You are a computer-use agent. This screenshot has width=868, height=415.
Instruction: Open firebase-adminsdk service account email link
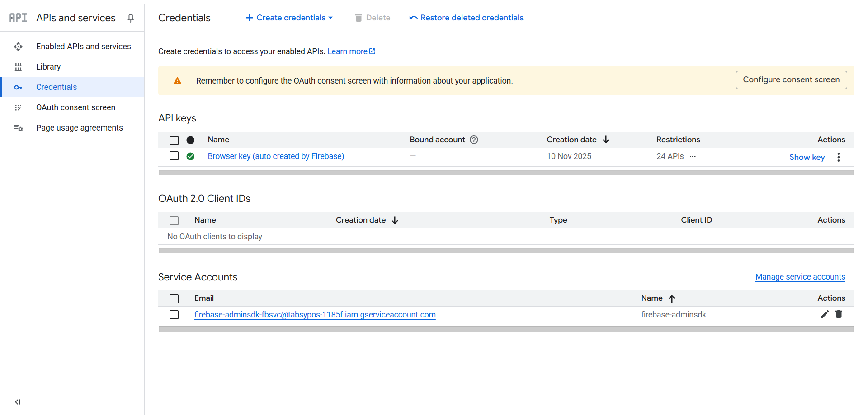coord(315,315)
